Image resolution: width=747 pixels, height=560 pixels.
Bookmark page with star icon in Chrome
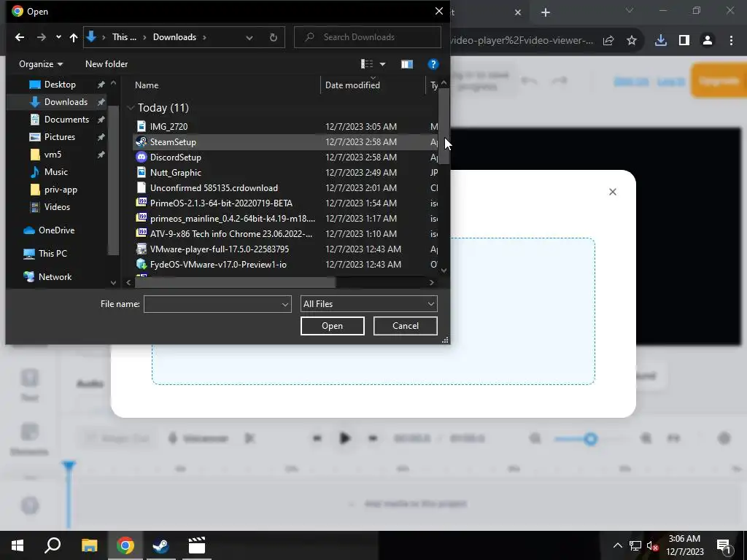pyautogui.click(x=632, y=41)
